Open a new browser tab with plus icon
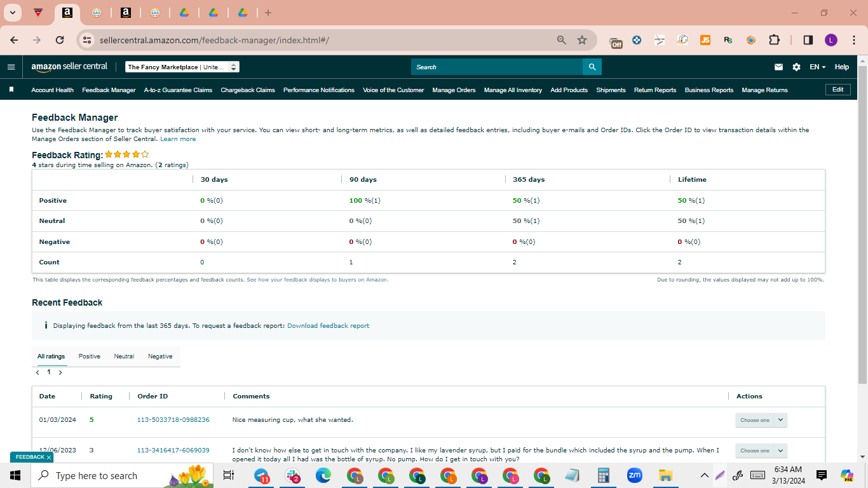 click(x=268, y=13)
